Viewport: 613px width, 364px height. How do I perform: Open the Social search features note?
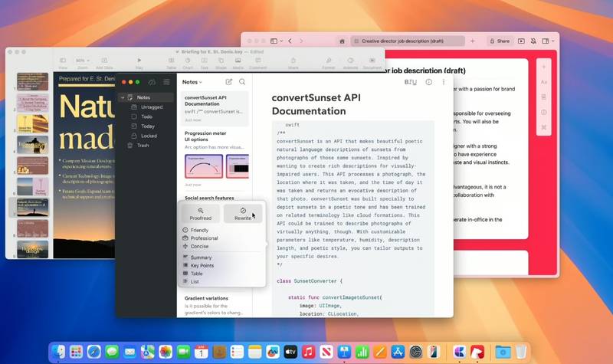pos(209,198)
